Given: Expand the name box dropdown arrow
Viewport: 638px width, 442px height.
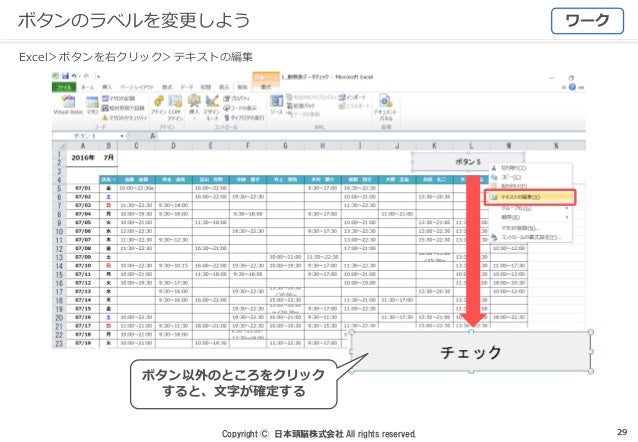Looking at the screenshot, I should click(x=122, y=136).
